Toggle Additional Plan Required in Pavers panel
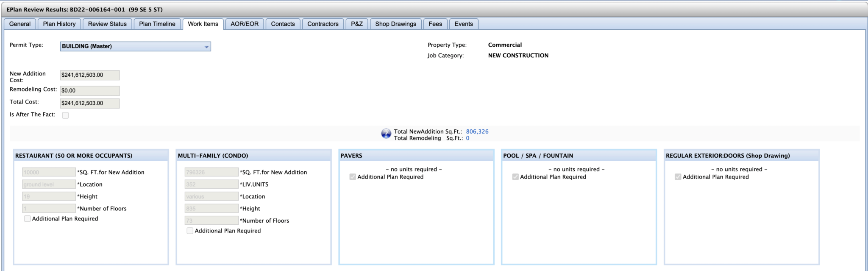The width and height of the screenshot is (868, 271). pos(353,177)
